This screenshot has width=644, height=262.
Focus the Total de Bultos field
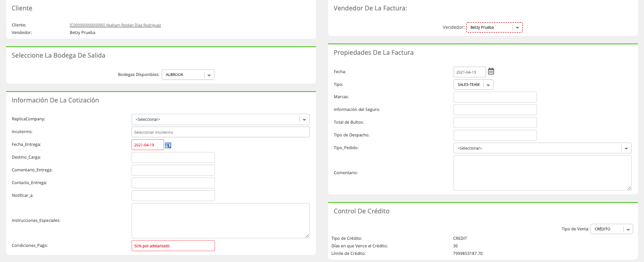pos(495,123)
